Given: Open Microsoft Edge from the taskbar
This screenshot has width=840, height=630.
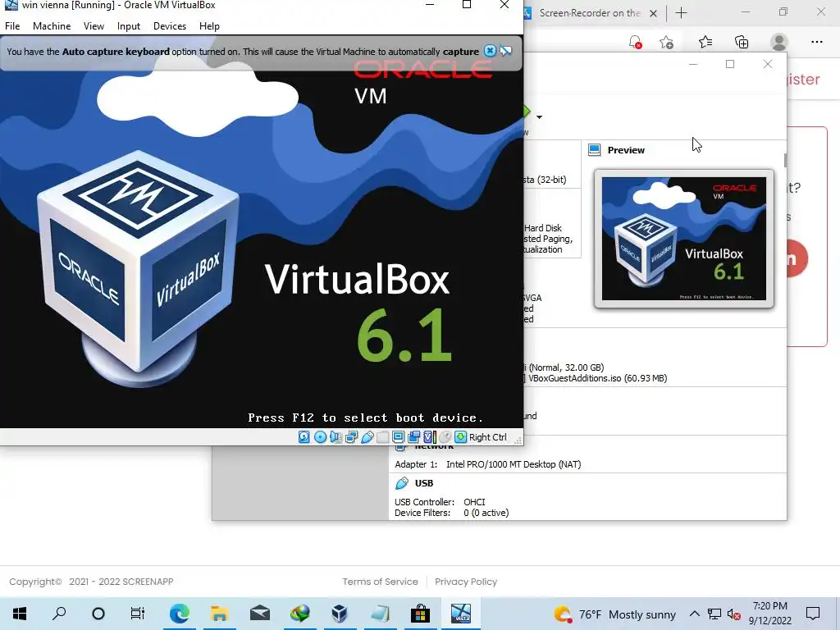Looking at the screenshot, I should click(x=179, y=614).
